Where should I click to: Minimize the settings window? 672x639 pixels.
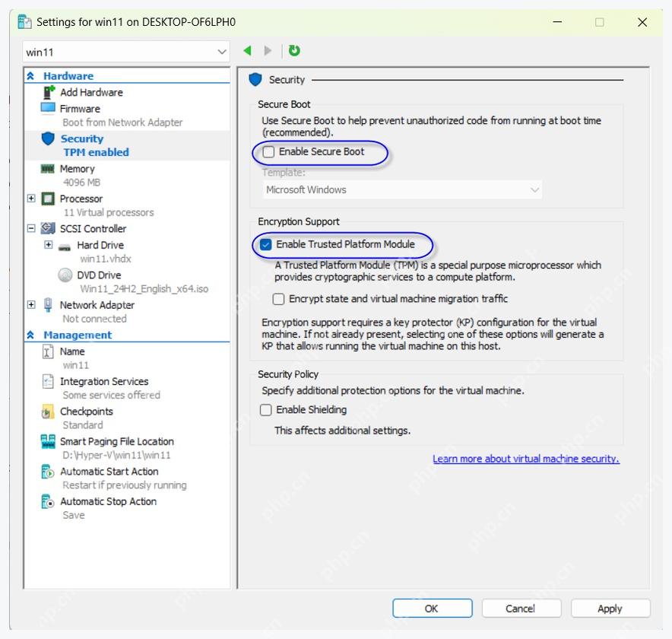[557, 22]
